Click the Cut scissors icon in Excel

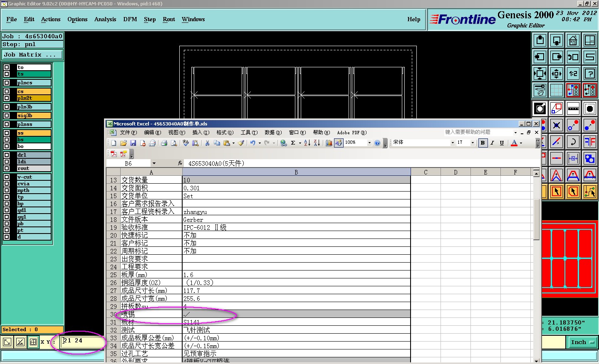click(207, 143)
